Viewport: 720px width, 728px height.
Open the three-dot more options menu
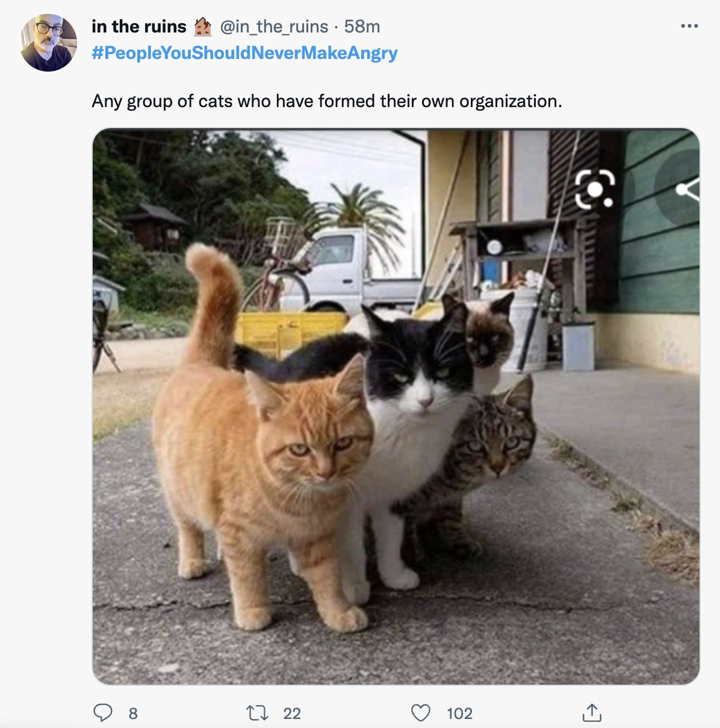(x=689, y=26)
